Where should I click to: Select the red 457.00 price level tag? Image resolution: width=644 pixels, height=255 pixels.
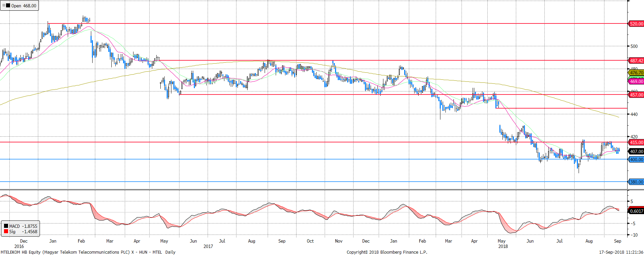636,95
